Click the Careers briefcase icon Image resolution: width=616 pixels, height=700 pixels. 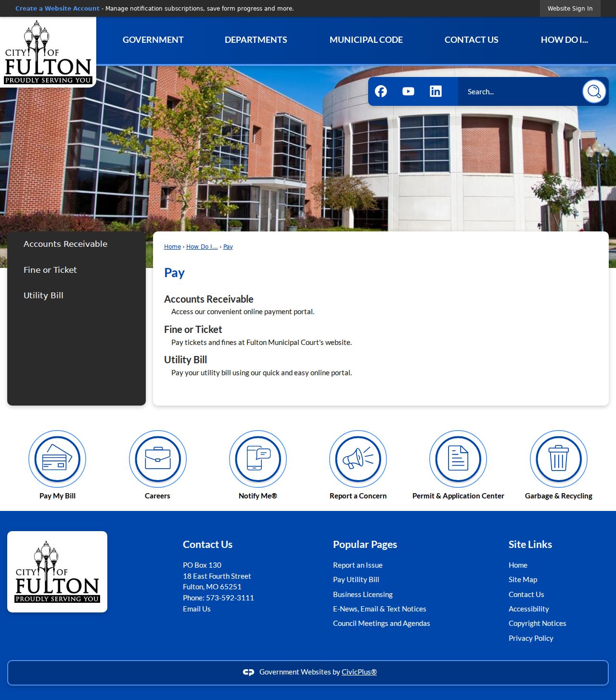click(x=157, y=459)
